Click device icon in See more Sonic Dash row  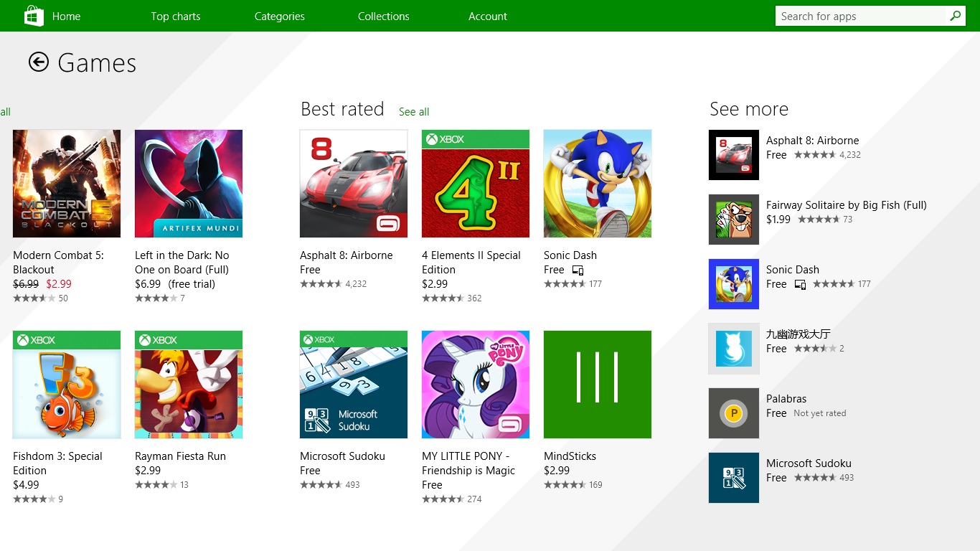(x=800, y=285)
